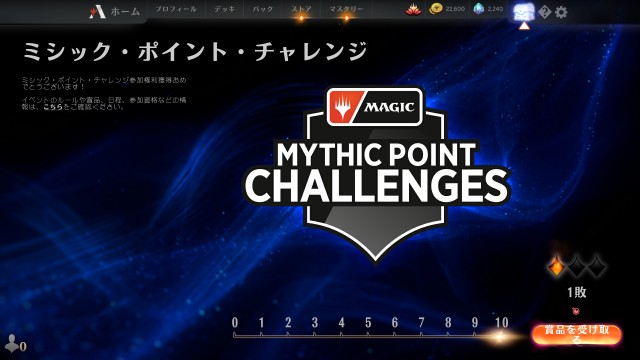Click the red lotus wildcard icon

coord(413,9)
